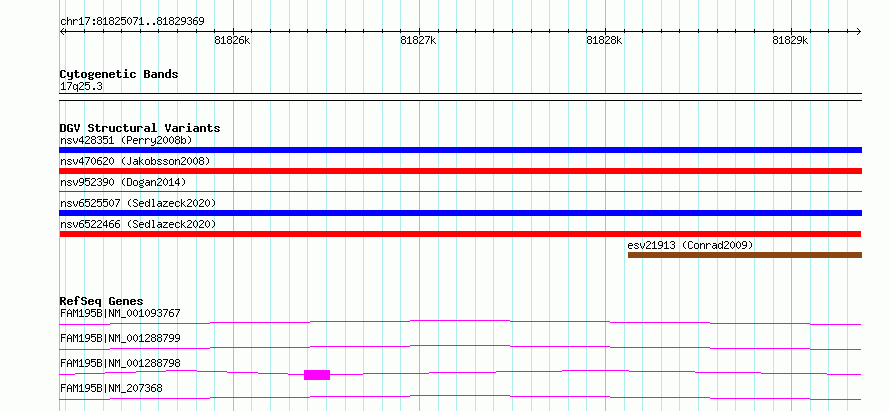Click the ruler's left arrowhead
Screen dimensions: 890x411
click(x=62, y=31)
